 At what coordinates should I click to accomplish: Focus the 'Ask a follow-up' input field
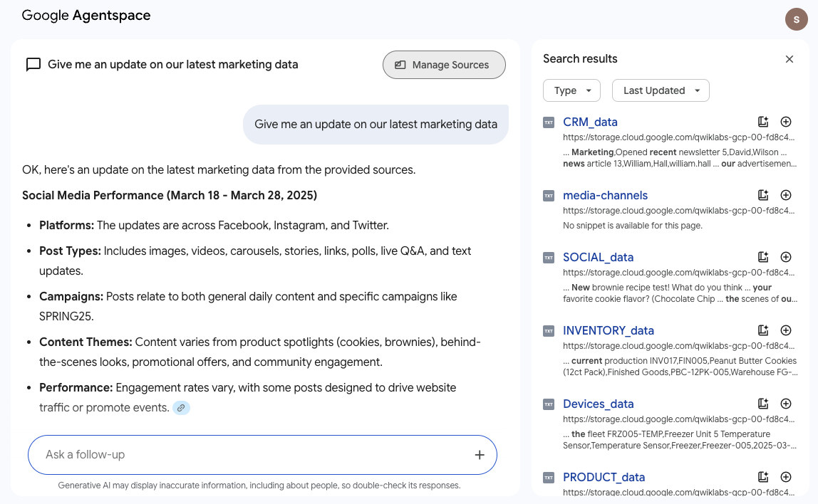[x=262, y=454]
